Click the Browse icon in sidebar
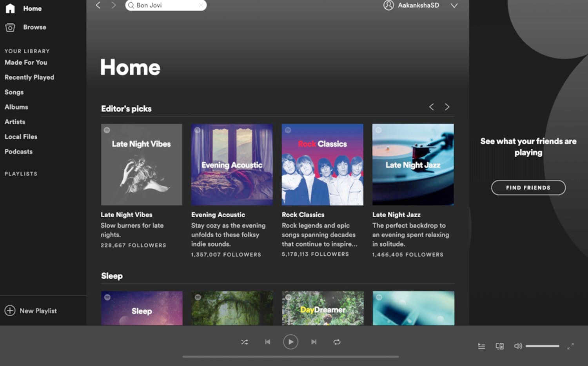588x366 pixels. (x=10, y=27)
